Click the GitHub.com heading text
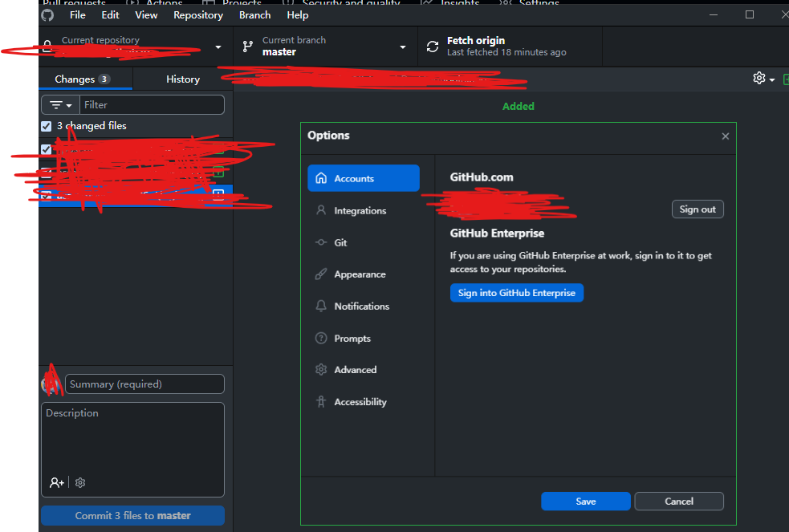The image size is (789, 532). (482, 177)
